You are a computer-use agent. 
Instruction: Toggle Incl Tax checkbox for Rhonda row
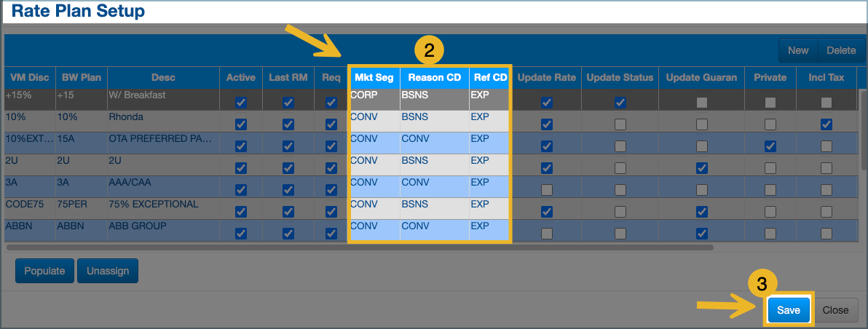(826, 124)
